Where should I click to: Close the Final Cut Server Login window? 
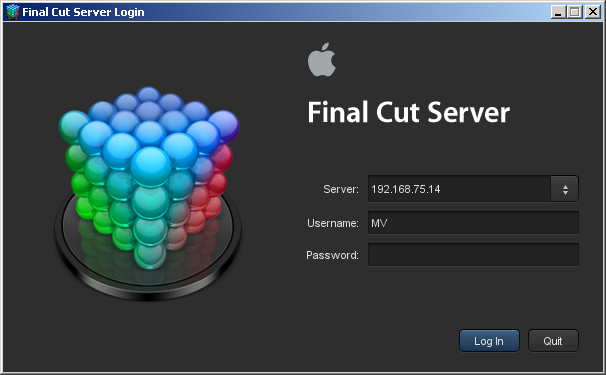[x=592, y=12]
